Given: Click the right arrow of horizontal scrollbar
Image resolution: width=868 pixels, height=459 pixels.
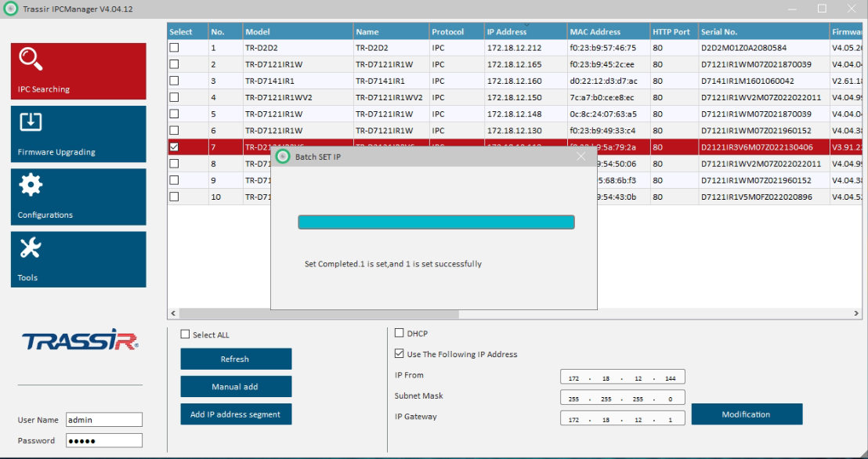Looking at the screenshot, I should coord(855,313).
